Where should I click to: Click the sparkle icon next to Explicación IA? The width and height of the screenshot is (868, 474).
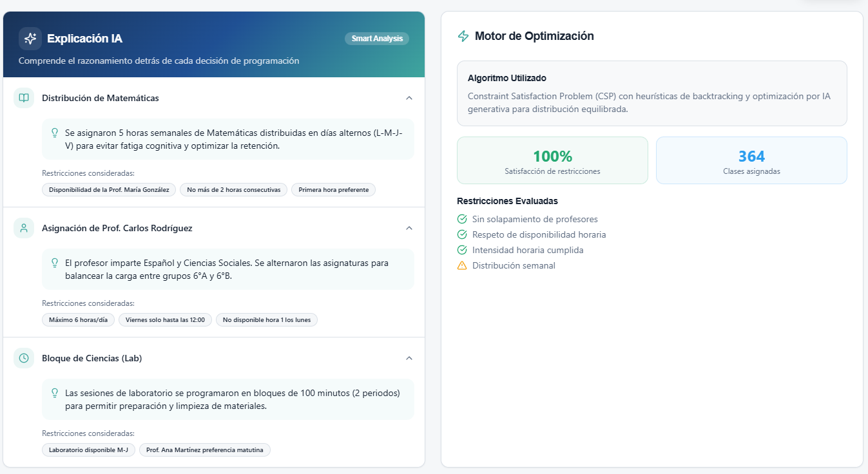(30, 39)
